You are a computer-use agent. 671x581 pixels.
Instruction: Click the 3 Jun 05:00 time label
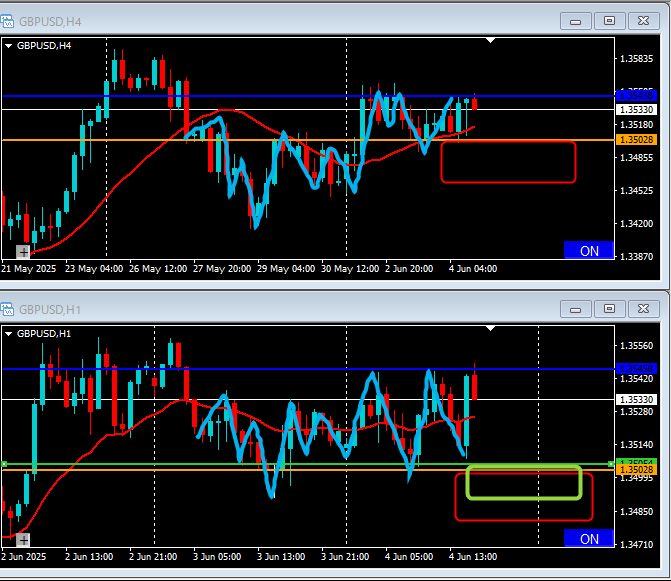pos(217,557)
